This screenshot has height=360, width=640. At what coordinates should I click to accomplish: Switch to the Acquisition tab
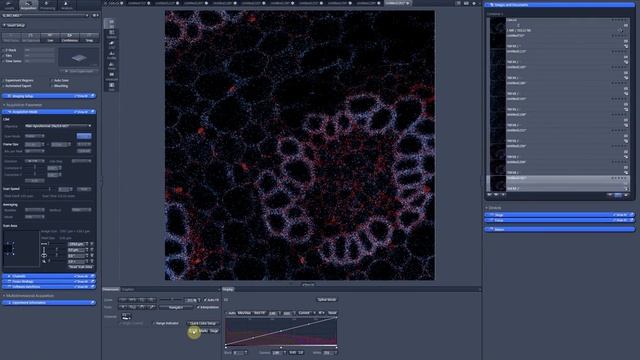28,5
